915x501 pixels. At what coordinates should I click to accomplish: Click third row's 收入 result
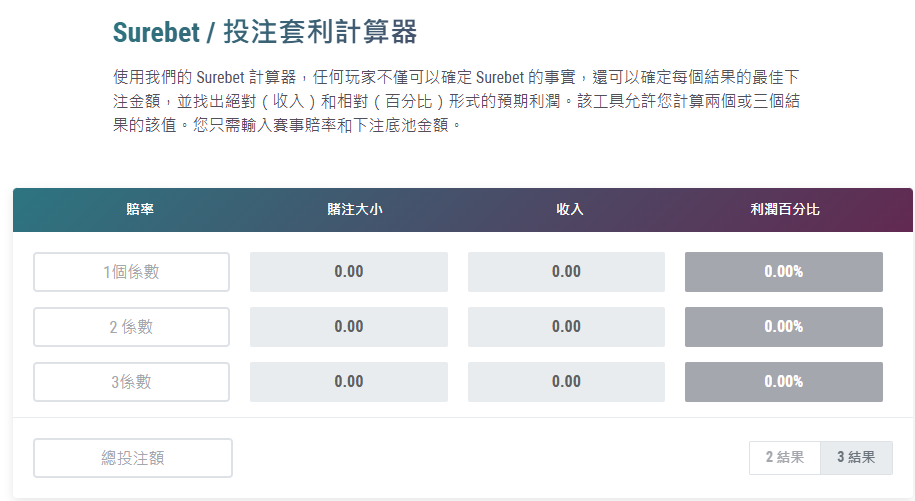(566, 382)
